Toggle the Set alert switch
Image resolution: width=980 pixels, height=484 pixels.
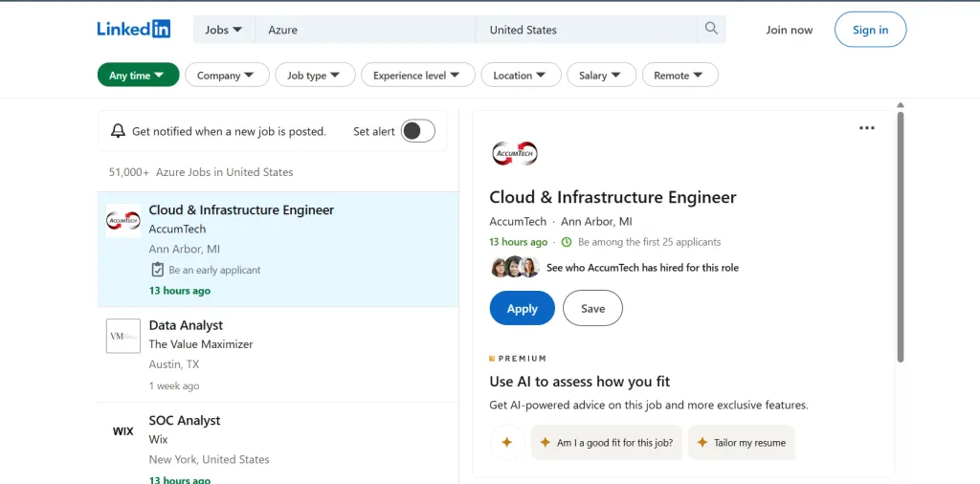(418, 131)
